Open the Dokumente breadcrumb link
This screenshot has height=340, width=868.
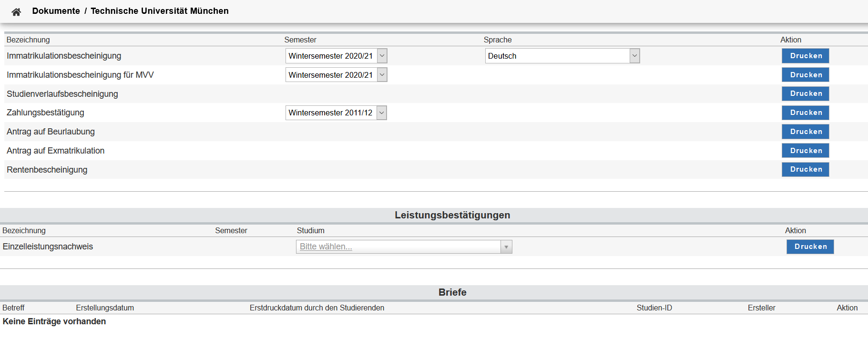pyautogui.click(x=56, y=11)
